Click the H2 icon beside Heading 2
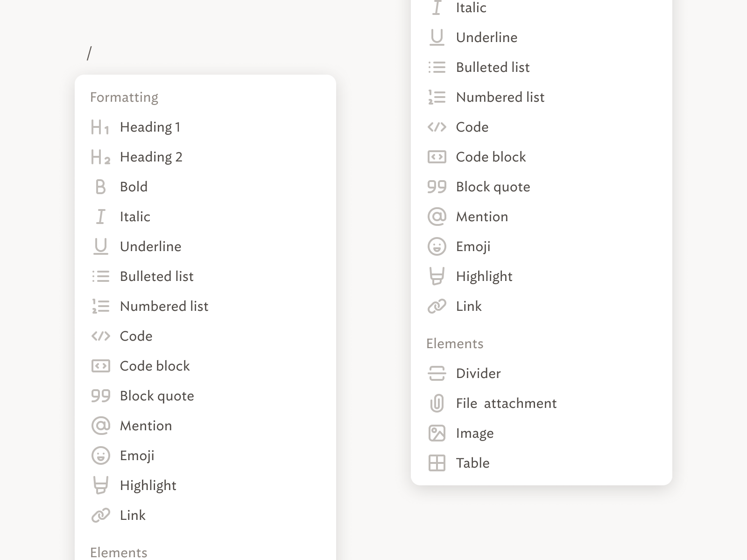This screenshot has width=747, height=560. (100, 157)
